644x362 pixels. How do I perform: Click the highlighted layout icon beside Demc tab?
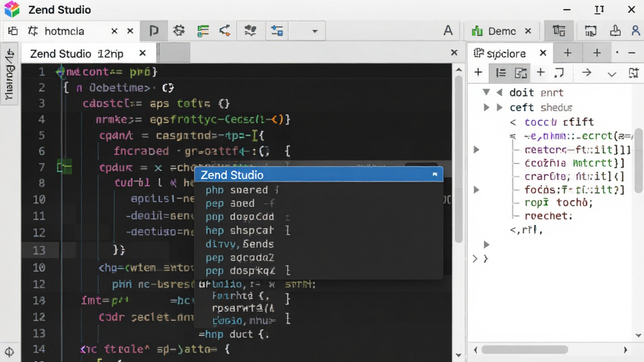pyautogui.click(x=558, y=31)
